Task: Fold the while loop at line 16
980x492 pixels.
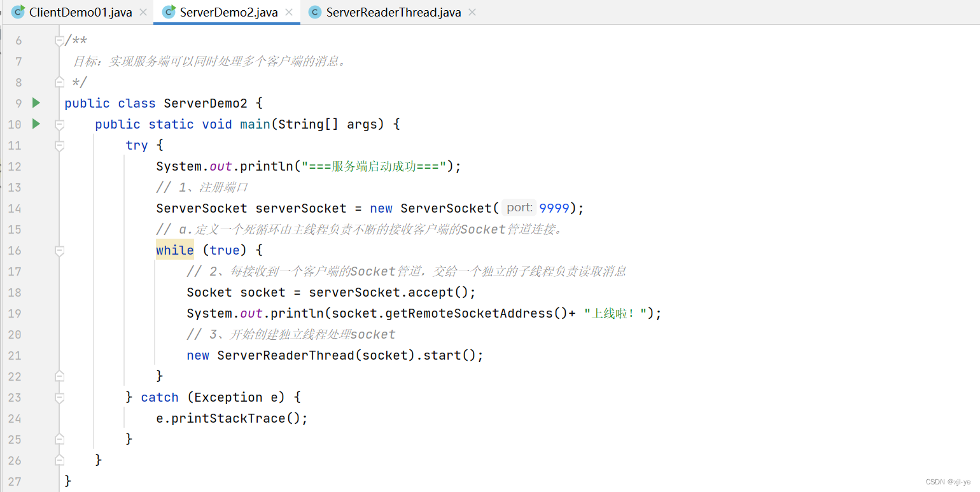Action: click(x=59, y=251)
